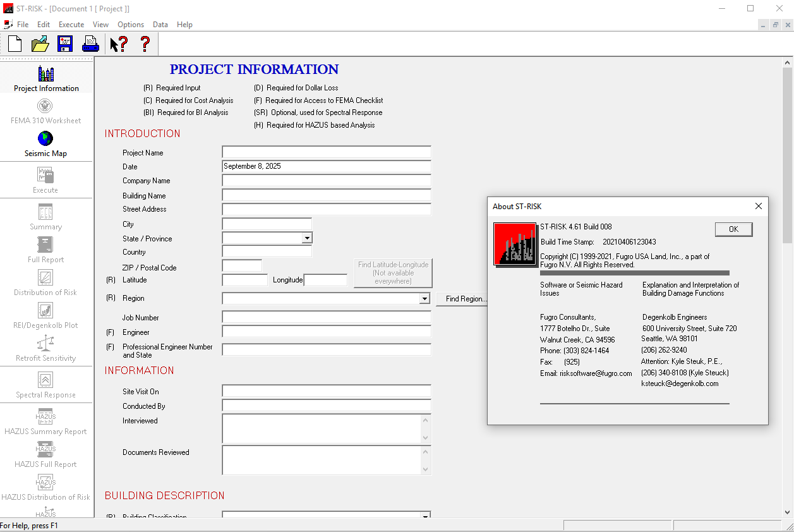Select the Project Information sidebar icon
This screenshot has width=794, height=532.
coord(46,74)
